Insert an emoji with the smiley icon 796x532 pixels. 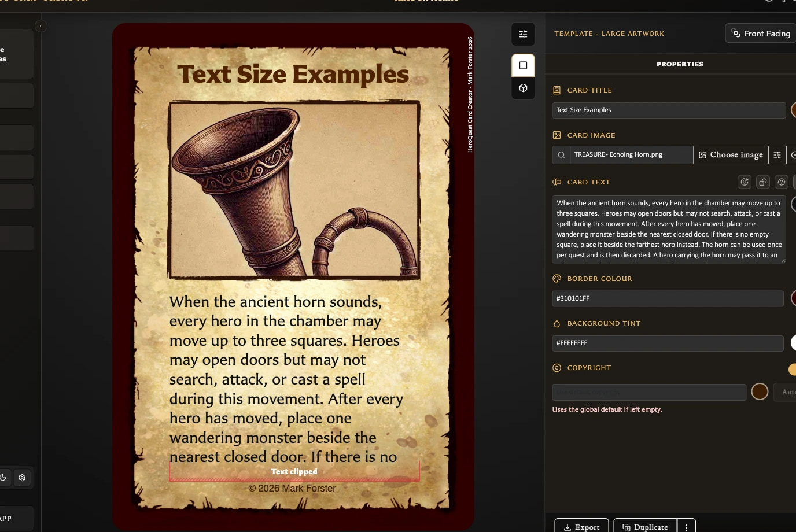coord(745,182)
